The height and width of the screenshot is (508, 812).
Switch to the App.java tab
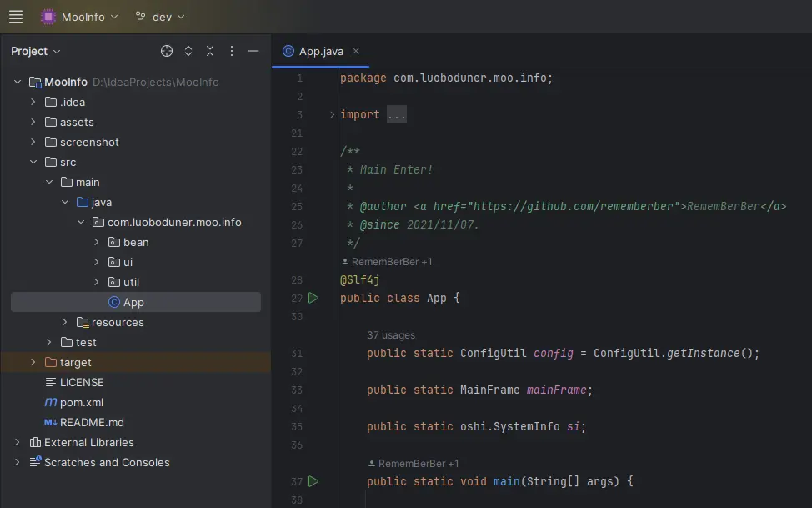[x=320, y=51]
